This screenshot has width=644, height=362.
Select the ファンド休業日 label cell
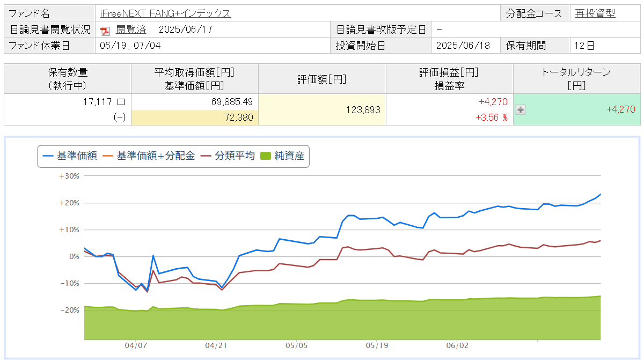pos(50,46)
